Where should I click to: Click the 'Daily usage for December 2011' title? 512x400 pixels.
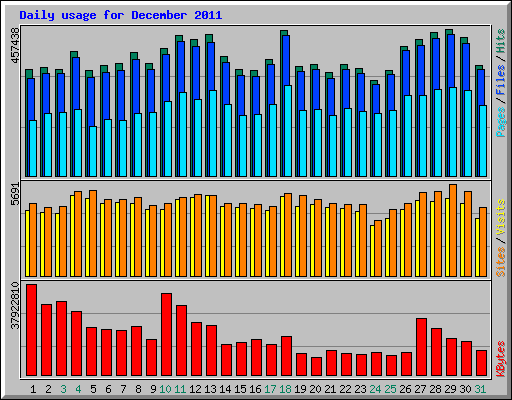121,15
